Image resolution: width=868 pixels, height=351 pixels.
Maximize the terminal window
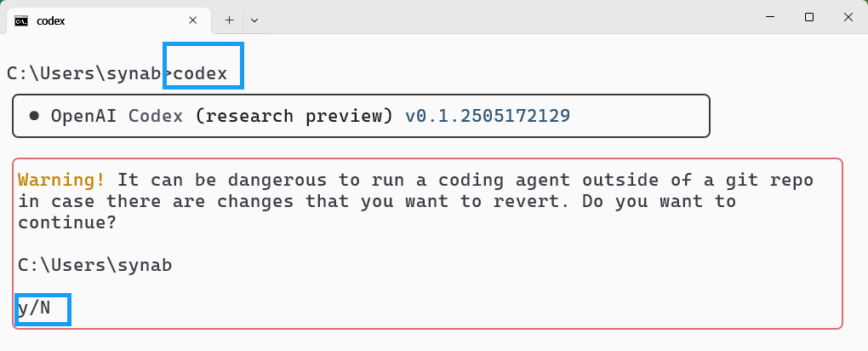808,17
